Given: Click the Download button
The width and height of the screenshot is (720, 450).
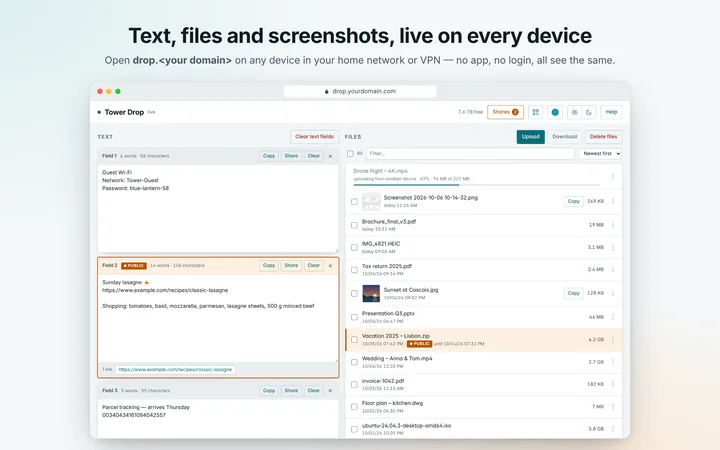Looking at the screenshot, I should click(x=564, y=137).
